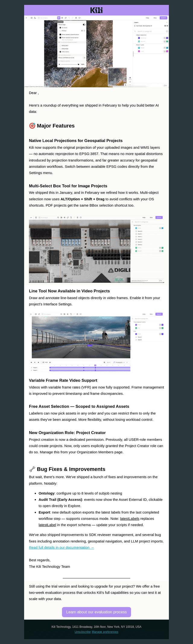Click Skip in the circuit board screenshot
The width and height of the screenshot is (193, 644).
[151, 217]
